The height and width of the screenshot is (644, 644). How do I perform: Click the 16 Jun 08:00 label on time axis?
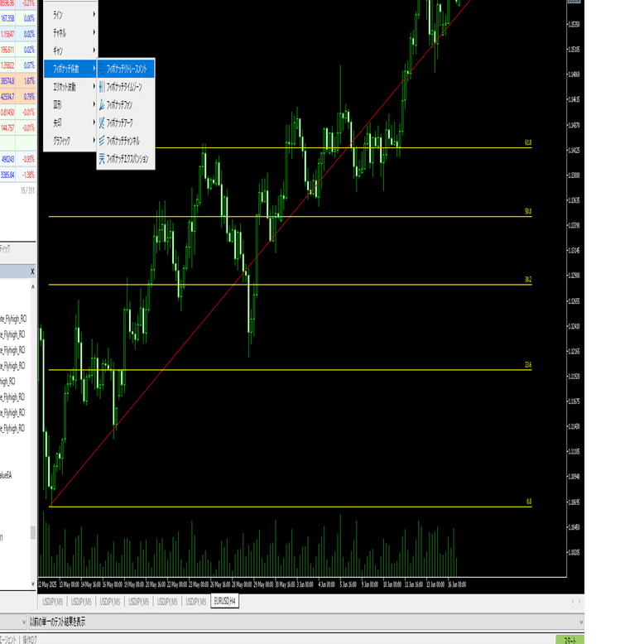pyautogui.click(x=457, y=584)
